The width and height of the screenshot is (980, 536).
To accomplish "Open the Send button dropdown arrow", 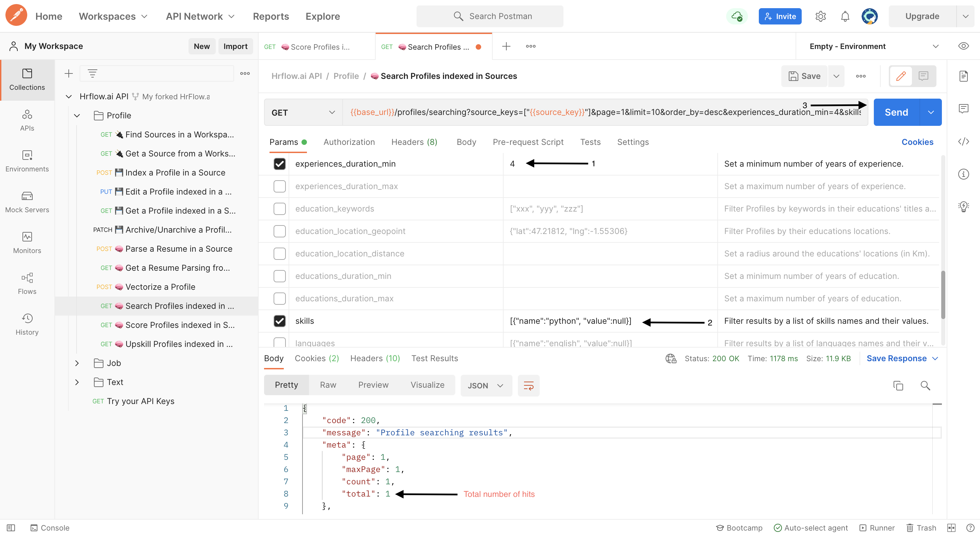I will [x=931, y=113].
